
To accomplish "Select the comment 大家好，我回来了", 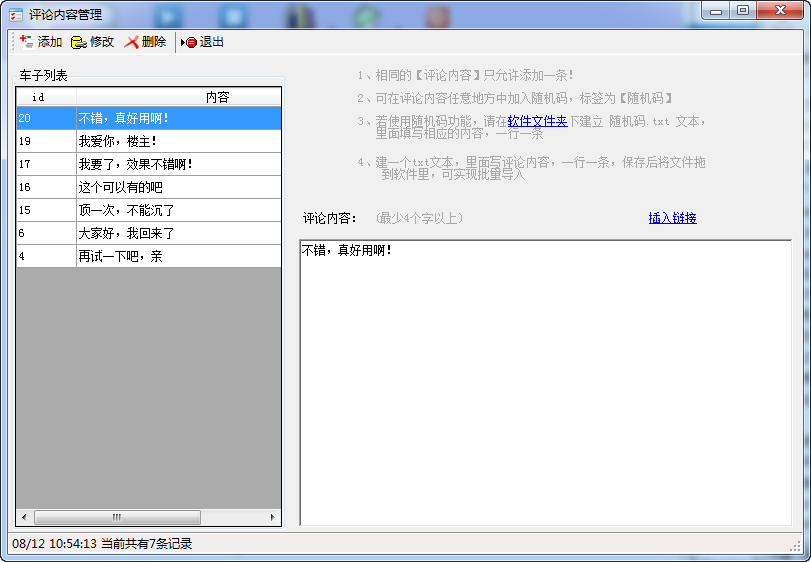I will [179, 233].
